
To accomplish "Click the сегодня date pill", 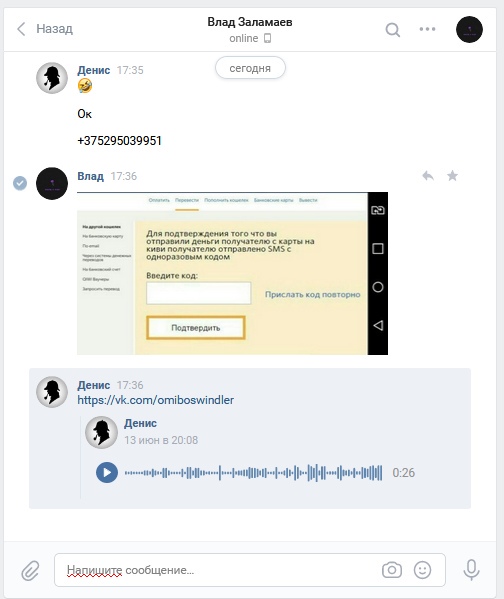I will coord(250,68).
